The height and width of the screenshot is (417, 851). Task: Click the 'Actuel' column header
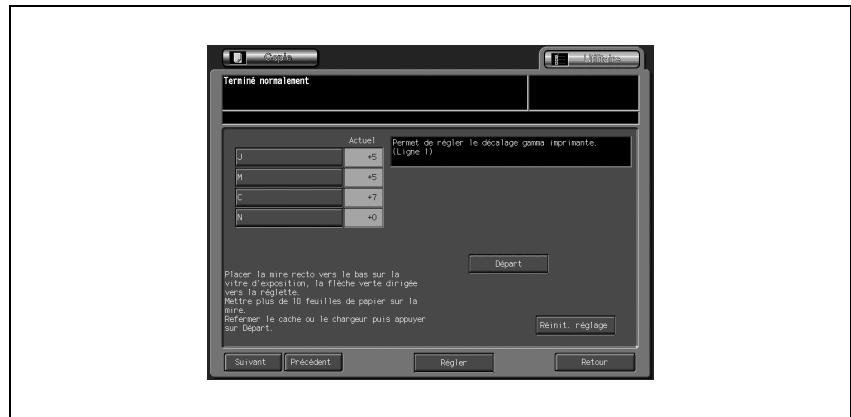point(362,140)
